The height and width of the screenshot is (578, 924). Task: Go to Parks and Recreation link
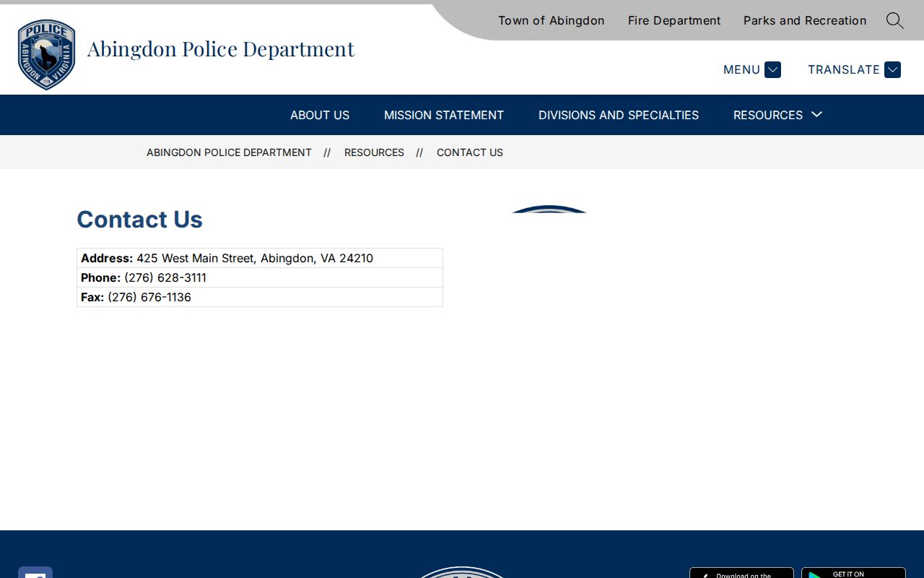(805, 20)
